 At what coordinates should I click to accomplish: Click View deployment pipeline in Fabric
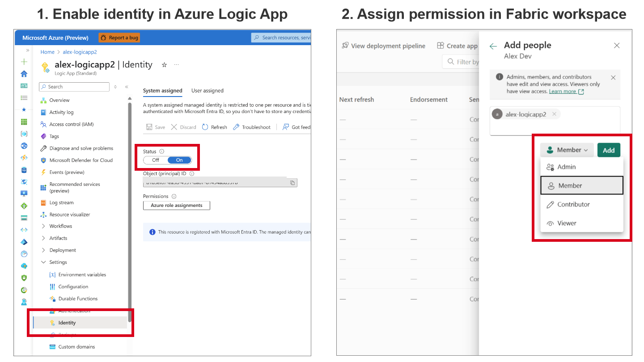coord(383,46)
